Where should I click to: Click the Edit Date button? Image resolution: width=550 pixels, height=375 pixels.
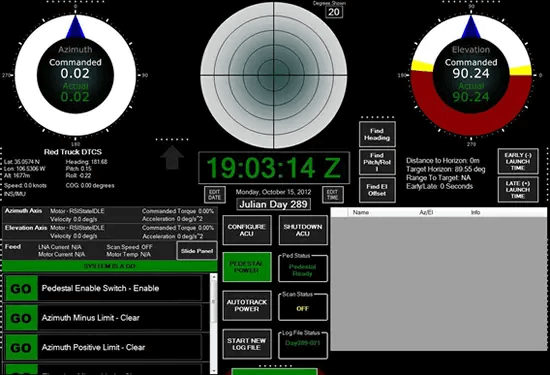[x=214, y=195]
